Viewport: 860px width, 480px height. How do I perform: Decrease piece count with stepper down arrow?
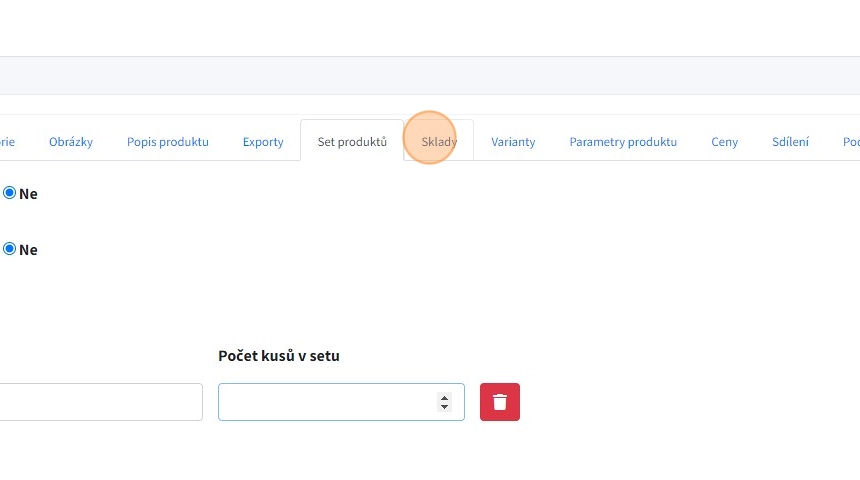(444, 407)
